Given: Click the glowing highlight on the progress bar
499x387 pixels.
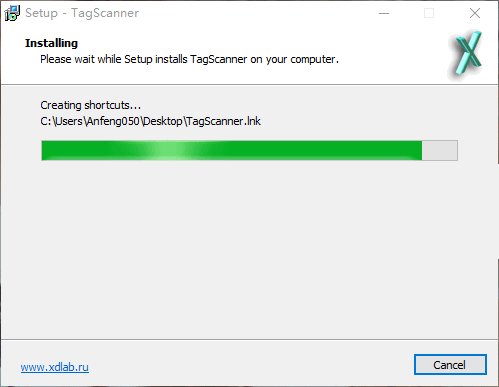Looking at the screenshot, I should (170, 150).
